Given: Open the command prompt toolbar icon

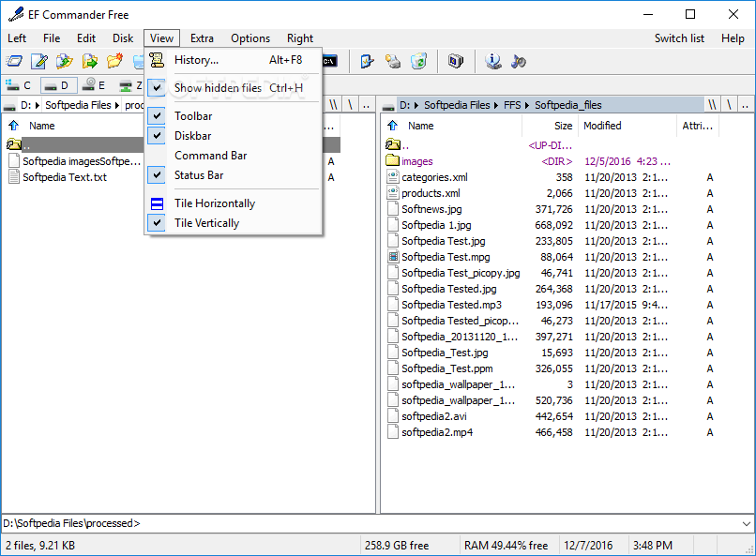Looking at the screenshot, I should [x=330, y=61].
